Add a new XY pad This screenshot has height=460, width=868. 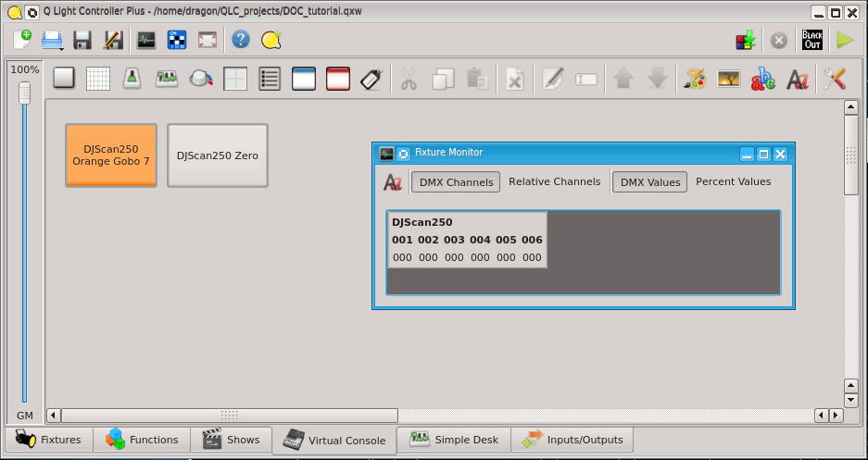[x=234, y=79]
